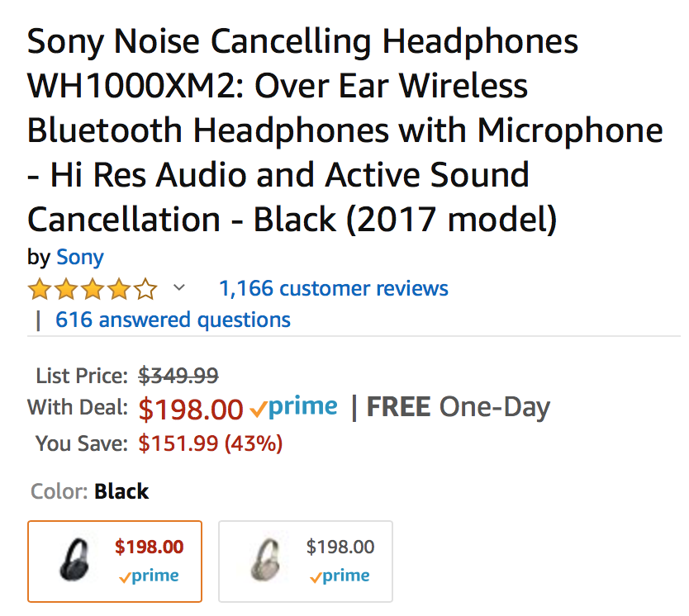Click the empty fifth star
Screen dimensions: 689x616
pos(145,289)
